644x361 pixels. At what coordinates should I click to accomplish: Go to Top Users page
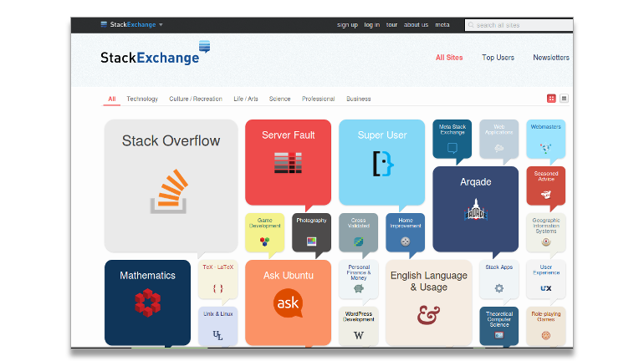click(498, 58)
